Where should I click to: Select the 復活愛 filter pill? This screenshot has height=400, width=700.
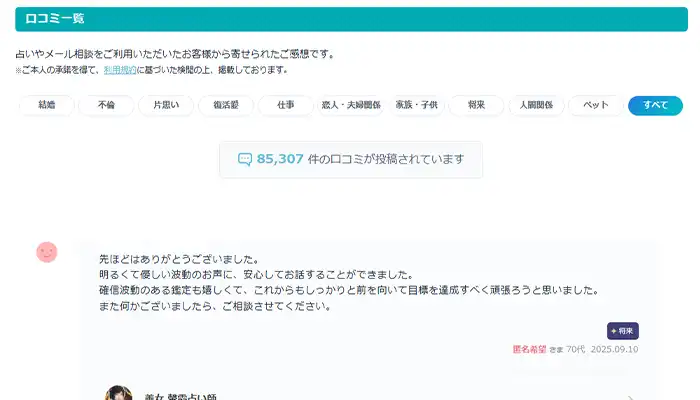(225, 105)
